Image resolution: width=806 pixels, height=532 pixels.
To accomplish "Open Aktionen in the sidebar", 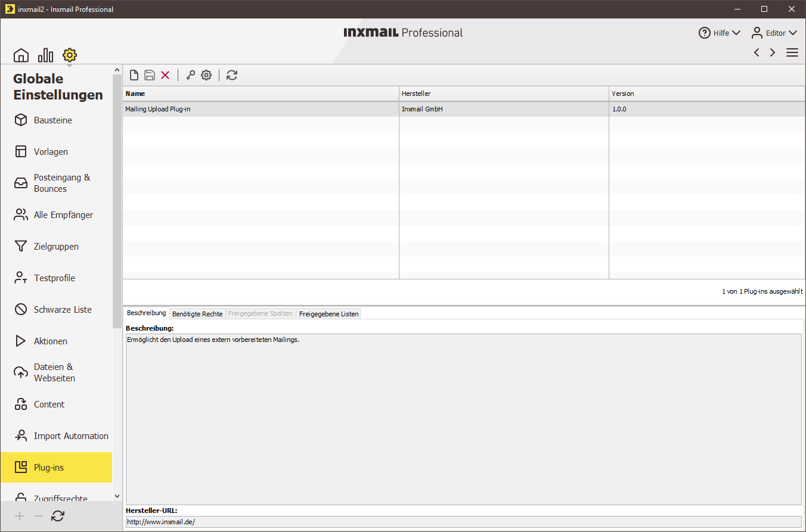I will 57,341.
